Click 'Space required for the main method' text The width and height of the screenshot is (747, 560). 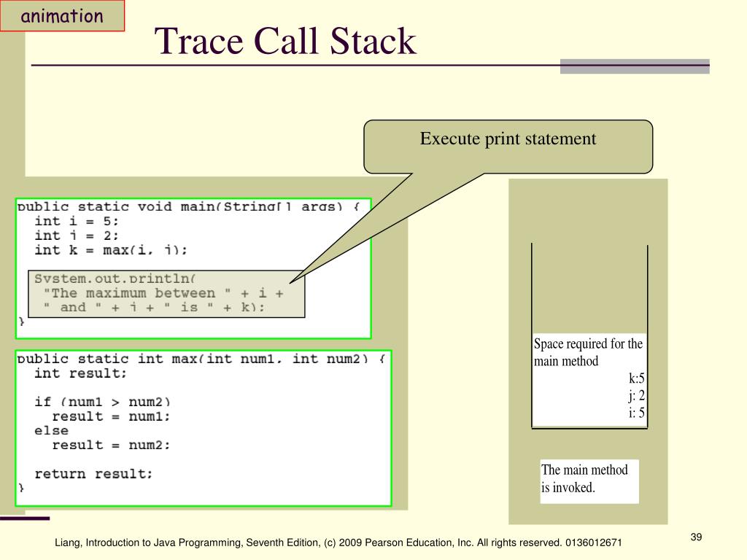tap(588, 352)
